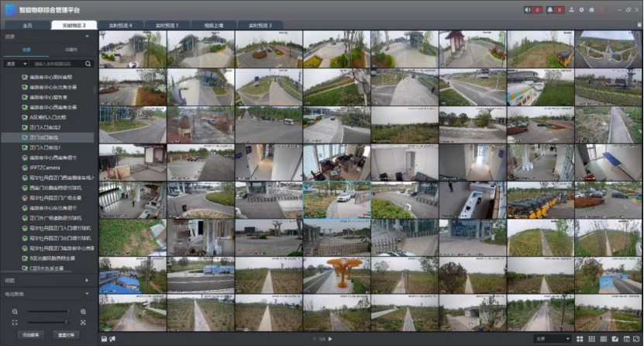Select the IPPTZCamera tree item
This screenshot has height=346, width=644.
pyautogui.click(x=48, y=167)
